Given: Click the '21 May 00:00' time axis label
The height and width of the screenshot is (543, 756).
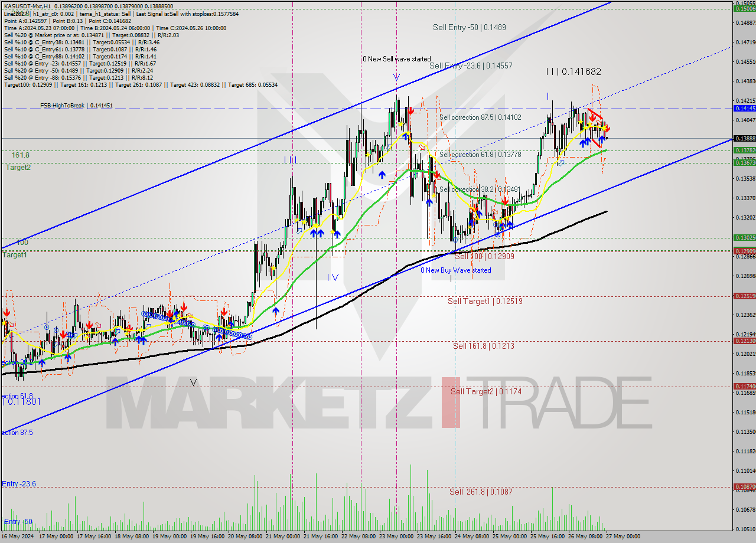Looking at the screenshot, I should [282, 536].
